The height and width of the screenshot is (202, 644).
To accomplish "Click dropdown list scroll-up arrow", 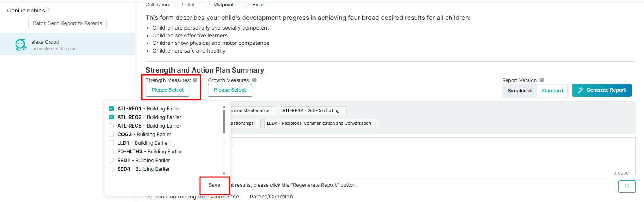I will [224, 107].
